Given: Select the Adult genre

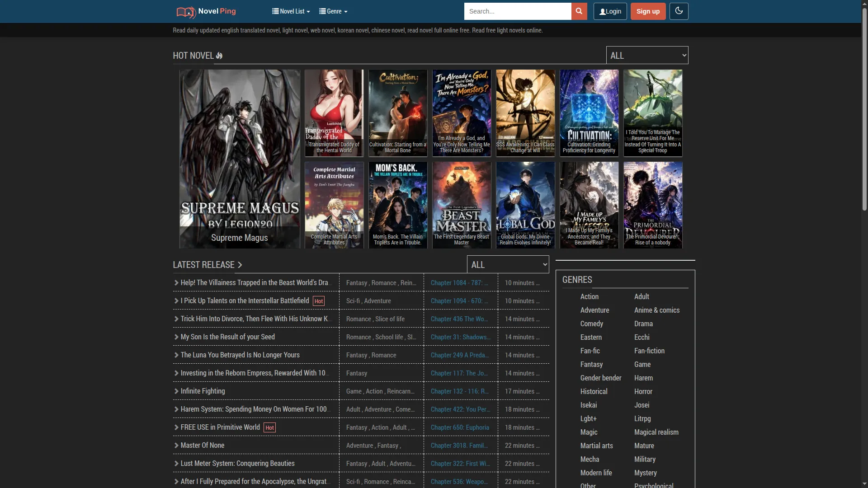Looking at the screenshot, I should [642, 296].
